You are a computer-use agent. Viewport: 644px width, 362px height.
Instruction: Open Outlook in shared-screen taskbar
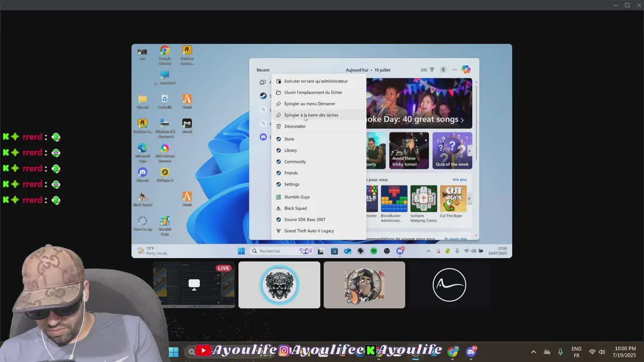pos(347,251)
